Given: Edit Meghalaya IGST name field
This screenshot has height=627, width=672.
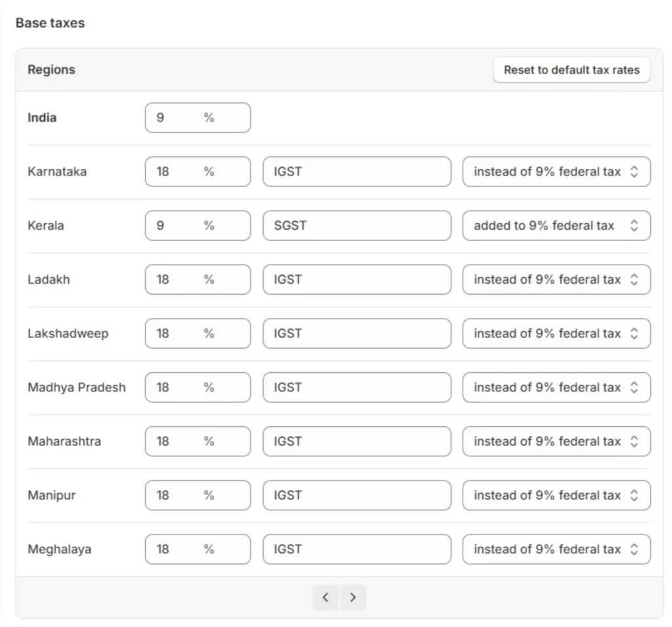Looking at the screenshot, I should pos(357,549).
